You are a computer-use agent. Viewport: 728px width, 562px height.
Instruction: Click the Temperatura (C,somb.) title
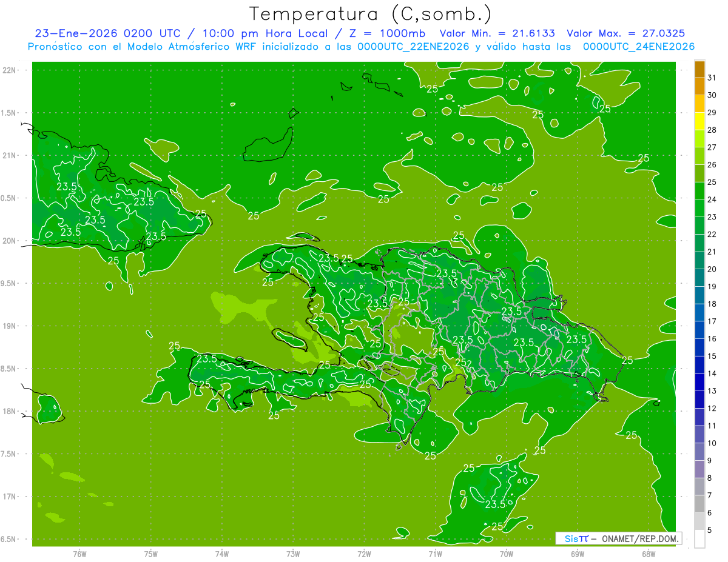click(x=371, y=13)
